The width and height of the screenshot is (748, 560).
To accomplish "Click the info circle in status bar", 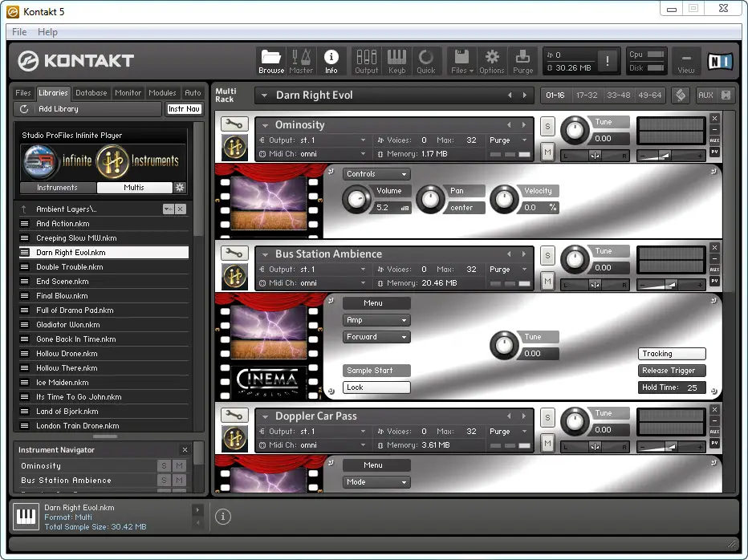I will click(223, 517).
